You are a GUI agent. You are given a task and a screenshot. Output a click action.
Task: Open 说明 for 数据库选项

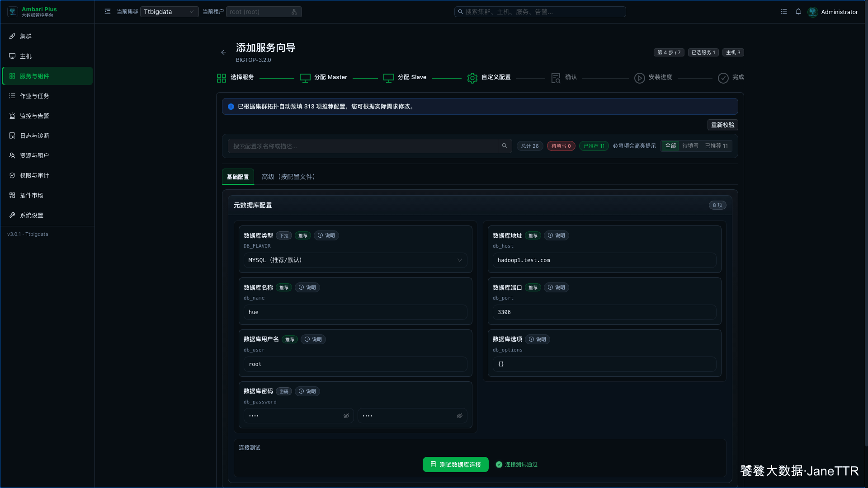point(538,339)
